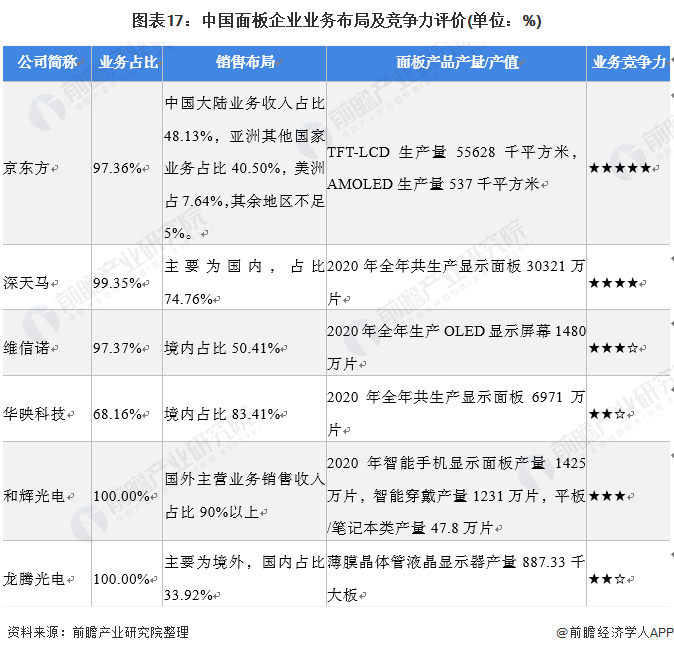
Task: Click the chart title 图表17
Action: click(x=336, y=21)
